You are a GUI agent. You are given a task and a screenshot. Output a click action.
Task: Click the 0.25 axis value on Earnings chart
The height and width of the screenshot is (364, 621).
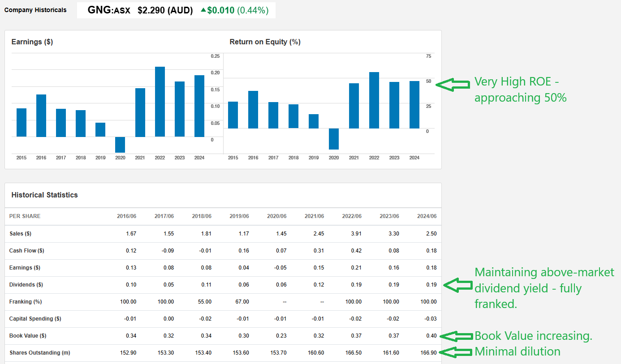tap(215, 56)
